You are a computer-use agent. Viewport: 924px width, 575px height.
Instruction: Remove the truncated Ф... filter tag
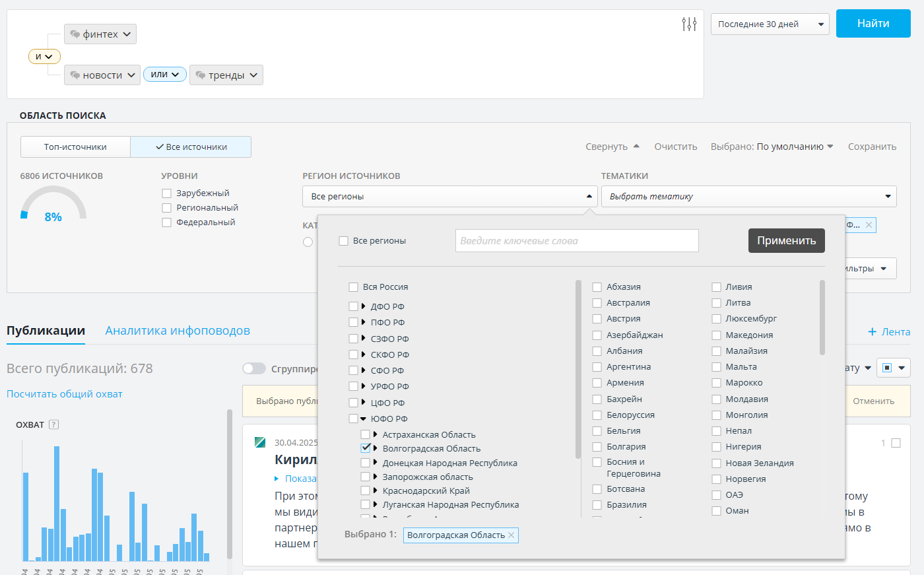pos(869,225)
